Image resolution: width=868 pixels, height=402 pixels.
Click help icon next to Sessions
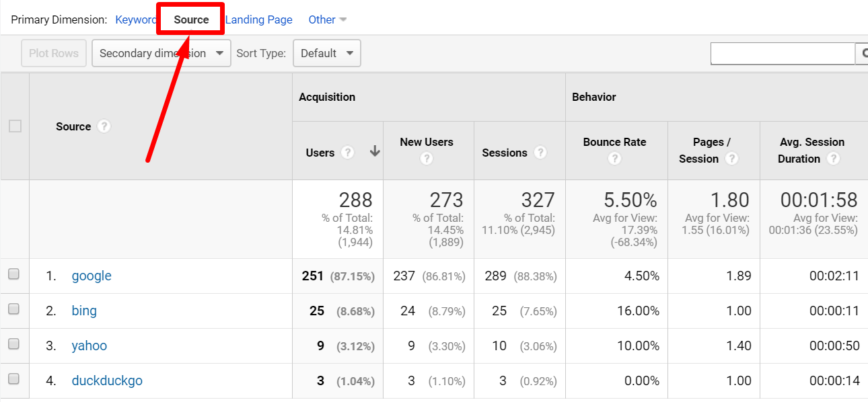tap(540, 153)
